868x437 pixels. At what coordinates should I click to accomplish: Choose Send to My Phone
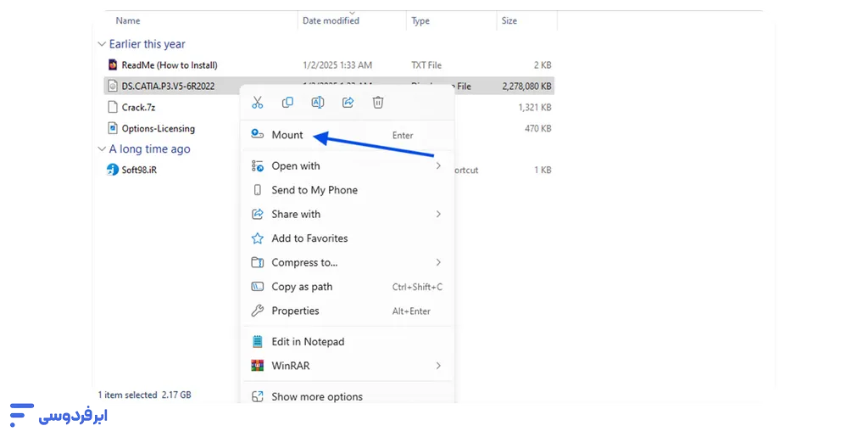click(314, 190)
